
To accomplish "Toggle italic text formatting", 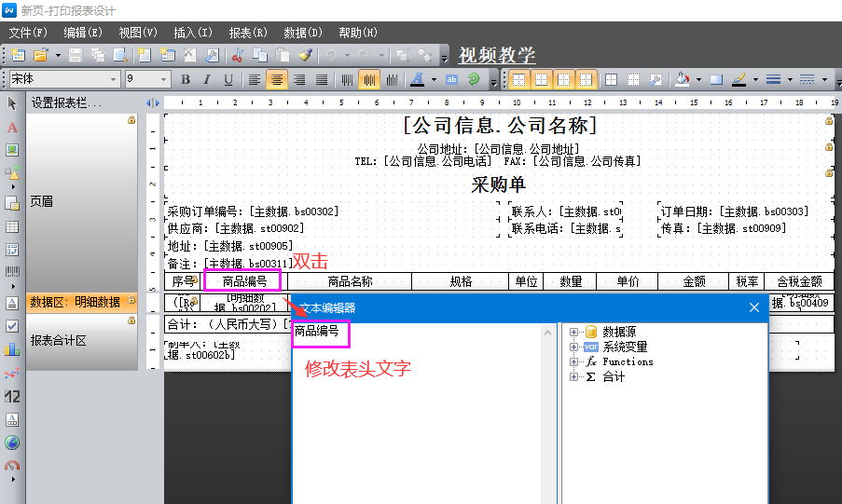I will coord(206,80).
